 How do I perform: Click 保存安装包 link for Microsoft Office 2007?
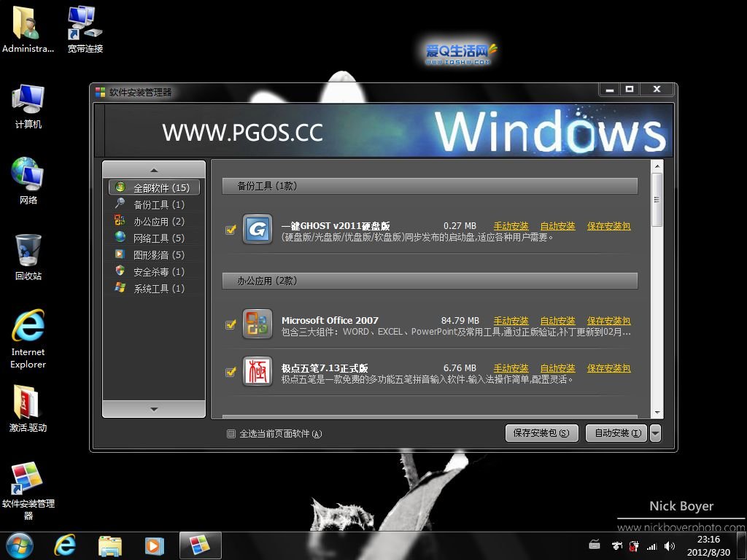pos(609,321)
